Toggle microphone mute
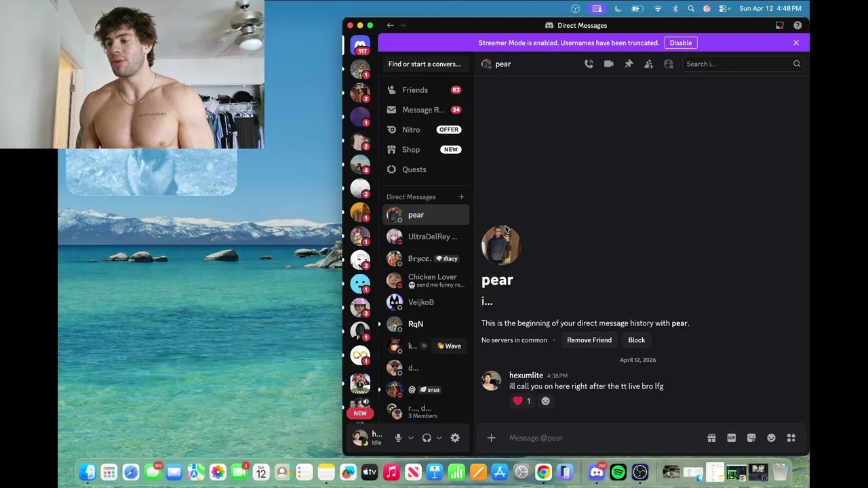Viewport: 868px width, 488px height. [399, 438]
